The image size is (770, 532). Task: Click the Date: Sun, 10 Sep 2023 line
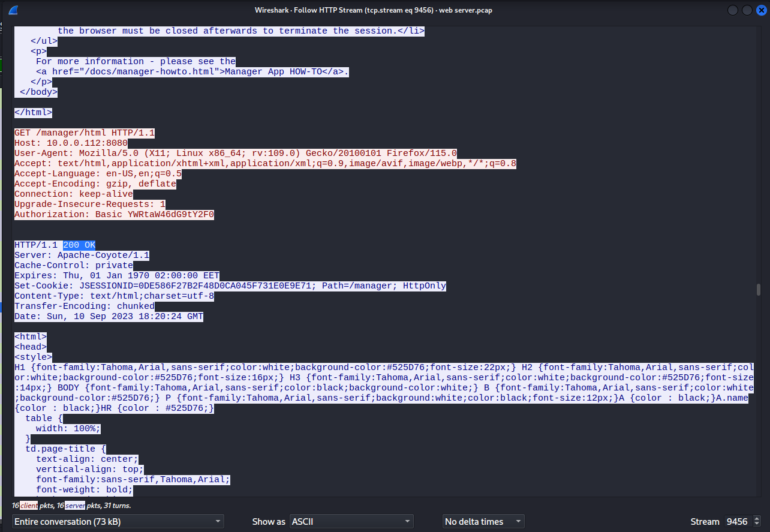point(109,316)
